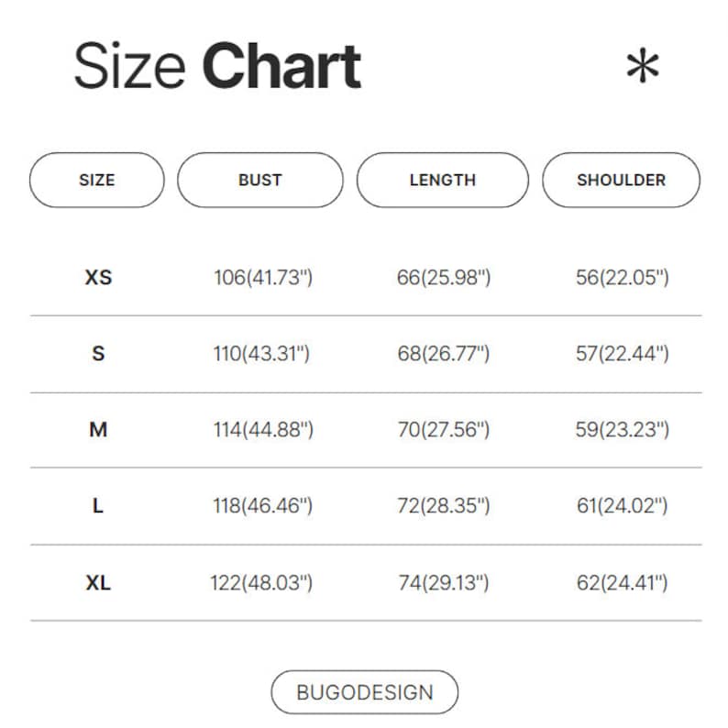Select the XS size row label

coord(98,277)
